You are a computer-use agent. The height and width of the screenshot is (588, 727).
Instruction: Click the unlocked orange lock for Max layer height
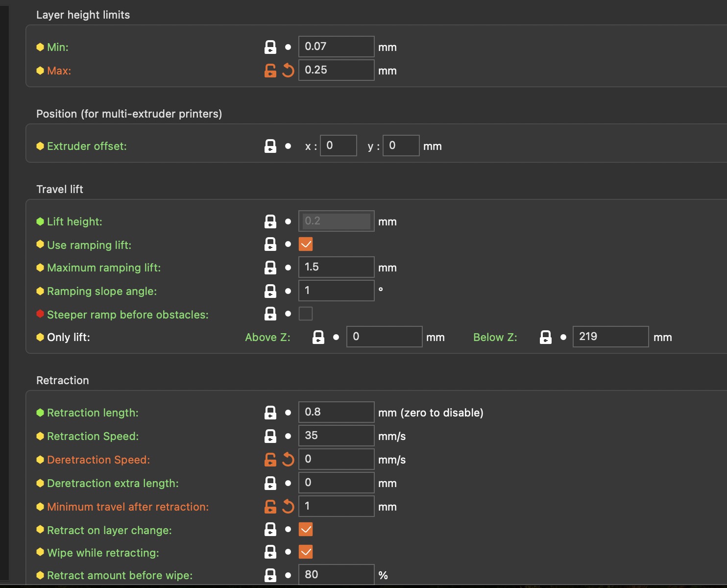pyautogui.click(x=270, y=71)
